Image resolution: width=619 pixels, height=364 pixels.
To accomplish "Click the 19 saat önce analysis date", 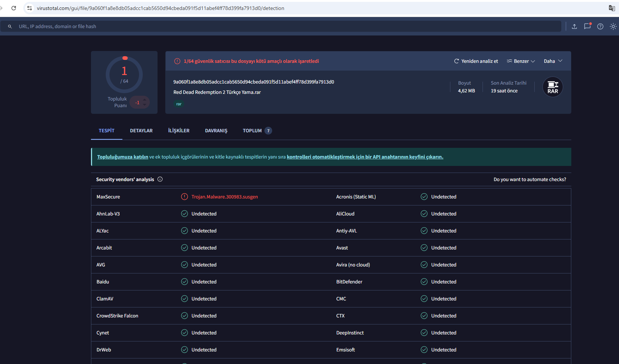I will click(504, 91).
